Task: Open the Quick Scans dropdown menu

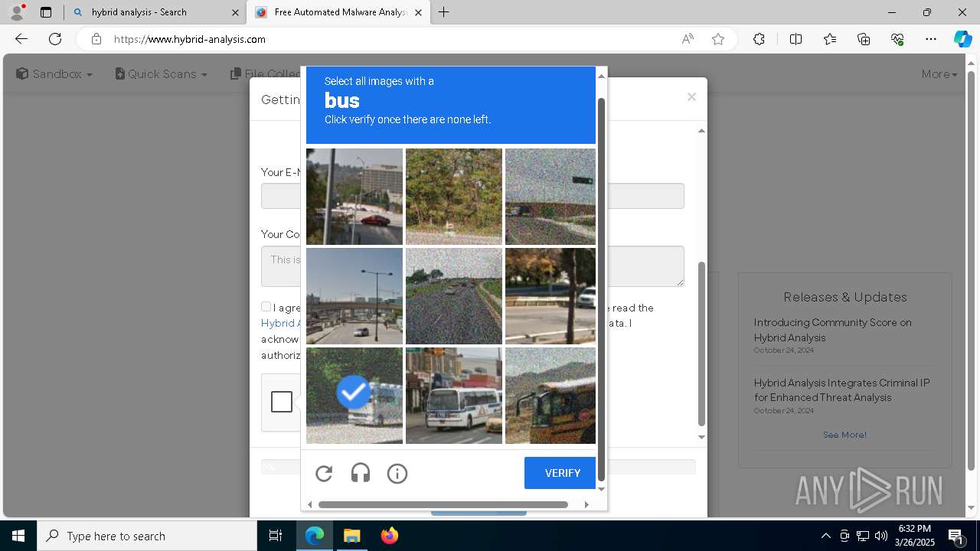Action: pyautogui.click(x=162, y=74)
